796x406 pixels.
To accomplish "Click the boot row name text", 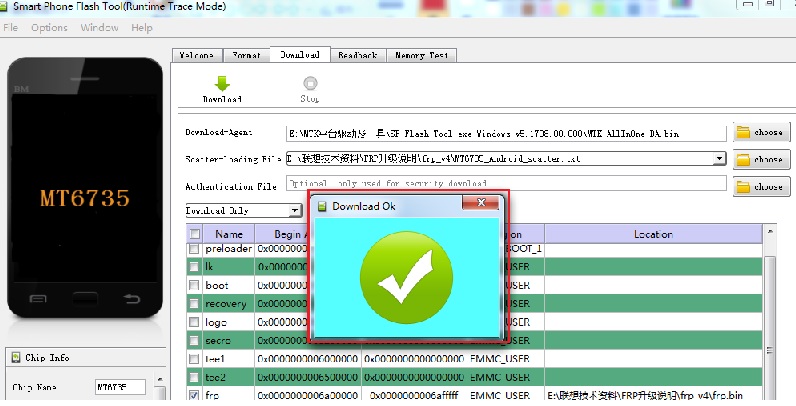I will click(217, 285).
